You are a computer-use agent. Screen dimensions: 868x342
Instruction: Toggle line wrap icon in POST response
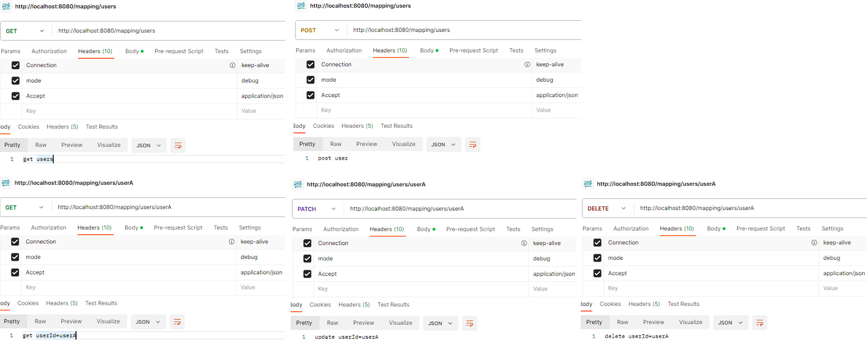pyautogui.click(x=473, y=145)
